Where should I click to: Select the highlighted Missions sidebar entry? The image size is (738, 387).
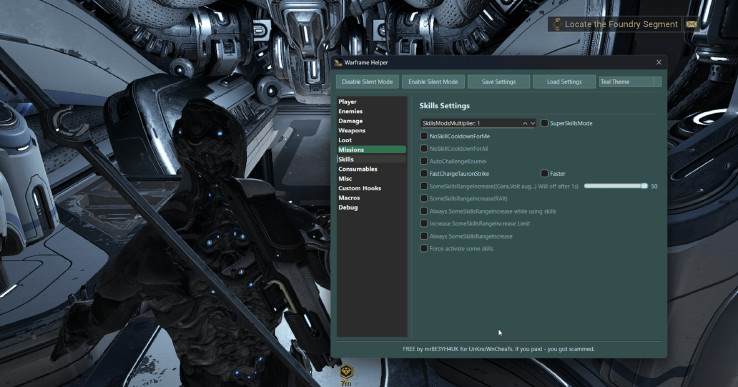pos(371,150)
